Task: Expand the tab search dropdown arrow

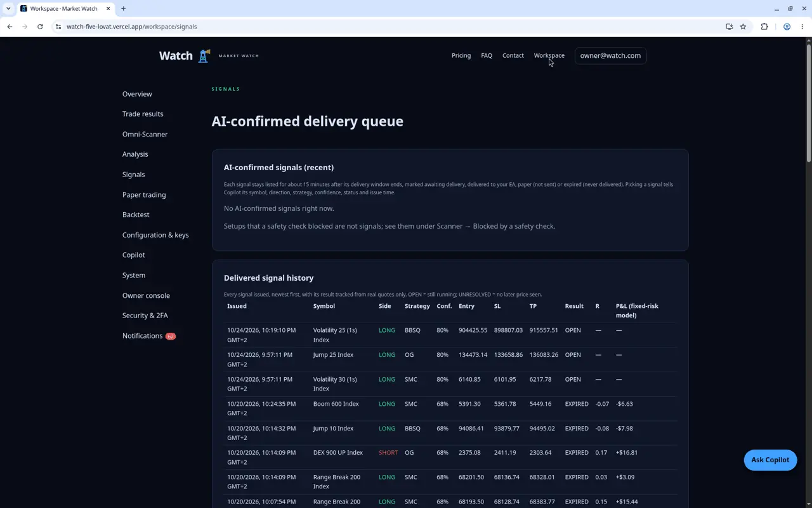Action: (x=8, y=9)
